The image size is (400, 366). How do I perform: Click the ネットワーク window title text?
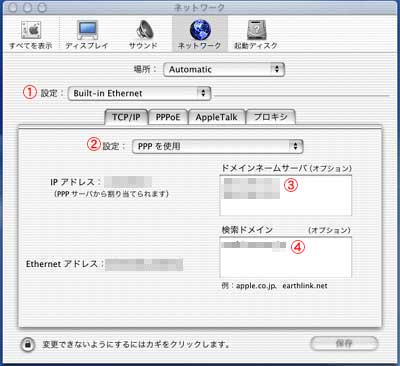(199, 7)
